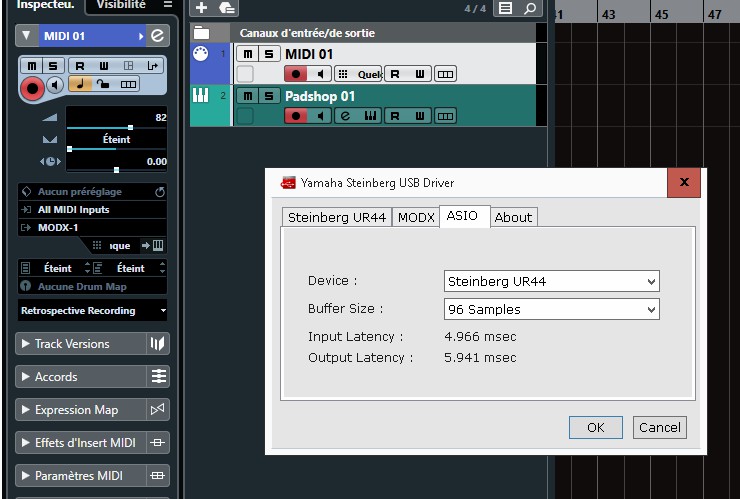Click the reload preset icon next to Aucun préréglage
Viewport: 740px width, 499px height.
(x=160, y=192)
